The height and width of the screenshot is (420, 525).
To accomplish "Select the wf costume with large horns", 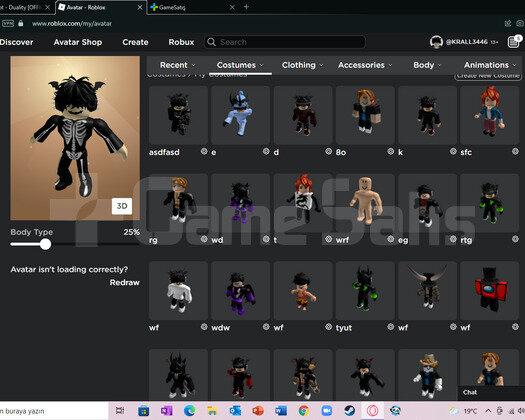I will tap(427, 290).
